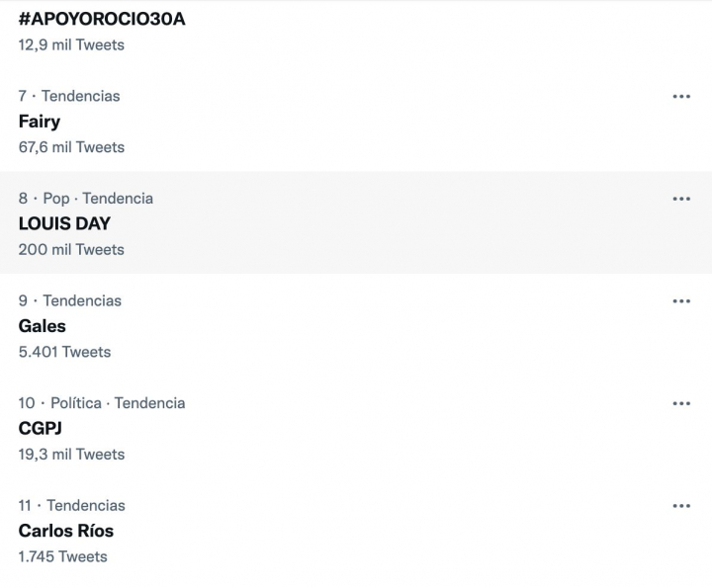Screen dimensions: 712x588
Task: Open more options for LOUIS DAY trend
Action: (x=681, y=199)
